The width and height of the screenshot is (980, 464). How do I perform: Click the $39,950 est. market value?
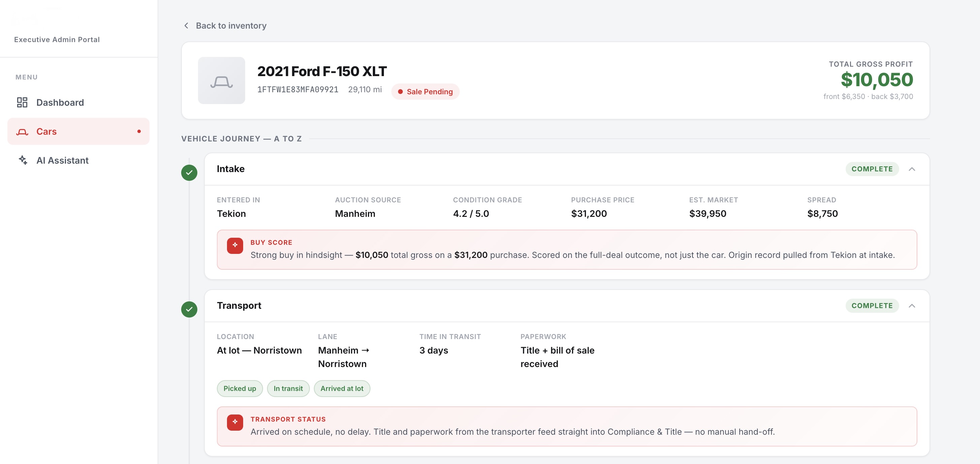tap(708, 213)
